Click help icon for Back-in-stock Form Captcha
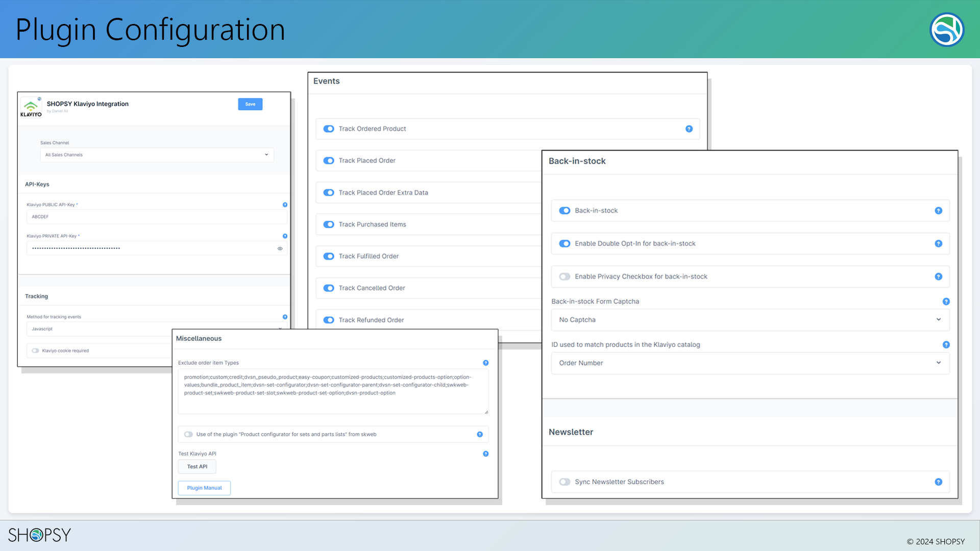This screenshot has width=980, height=551. pyautogui.click(x=946, y=302)
